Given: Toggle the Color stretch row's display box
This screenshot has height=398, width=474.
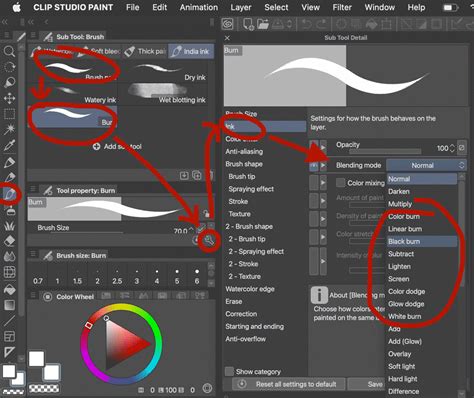Looking at the screenshot, I should pos(313,237).
